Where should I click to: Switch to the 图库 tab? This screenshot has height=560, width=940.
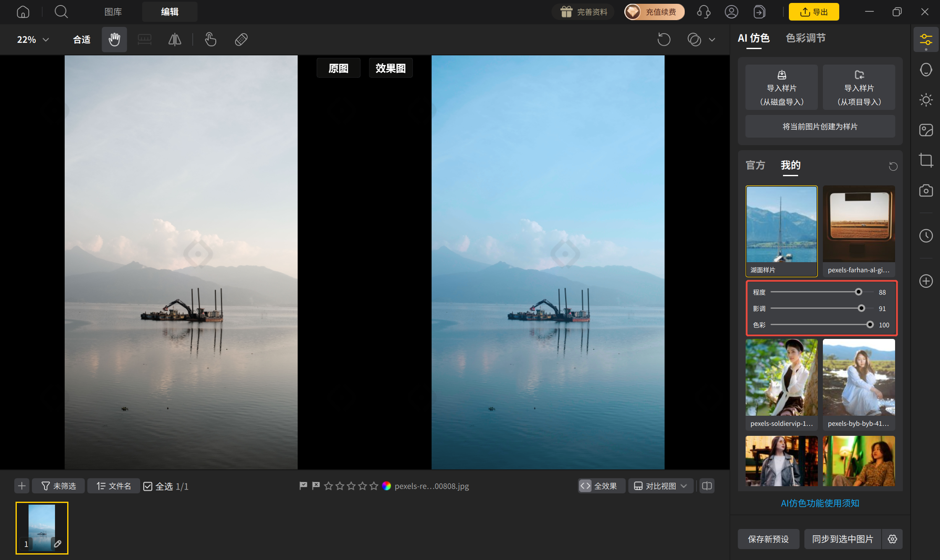coord(113,12)
